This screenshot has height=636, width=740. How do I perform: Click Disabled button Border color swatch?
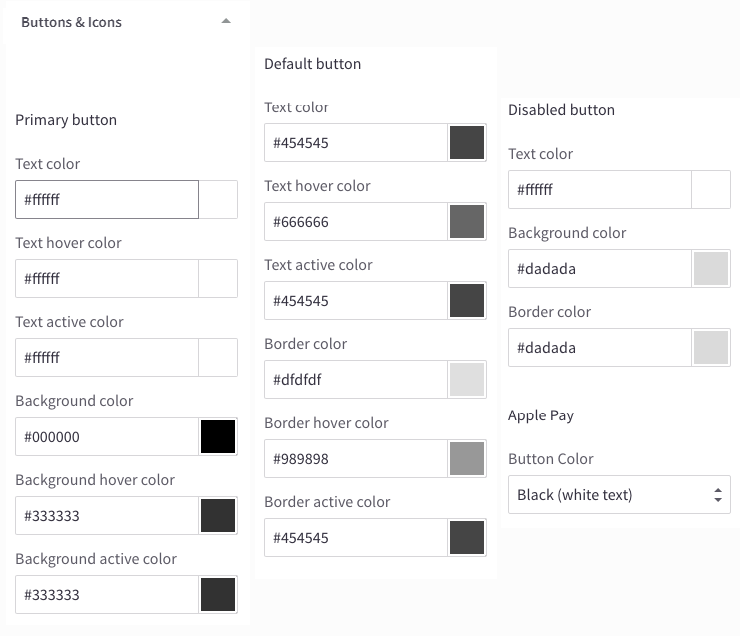pyautogui.click(x=711, y=348)
